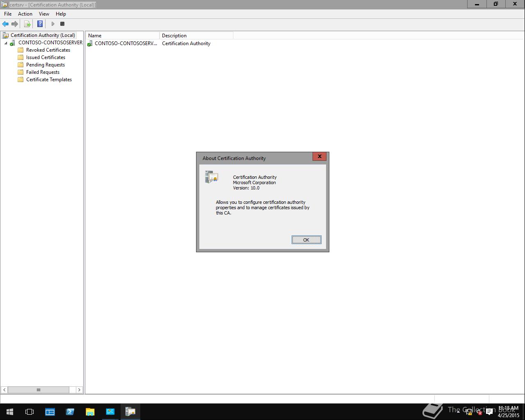Click the Pending Requests folder icon

pyautogui.click(x=21, y=65)
